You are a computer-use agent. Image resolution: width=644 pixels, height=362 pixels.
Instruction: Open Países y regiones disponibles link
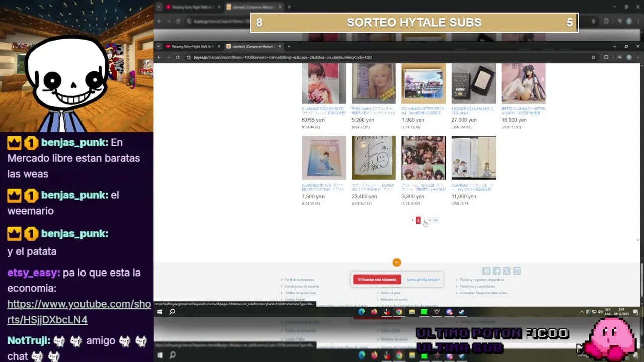coord(481,280)
